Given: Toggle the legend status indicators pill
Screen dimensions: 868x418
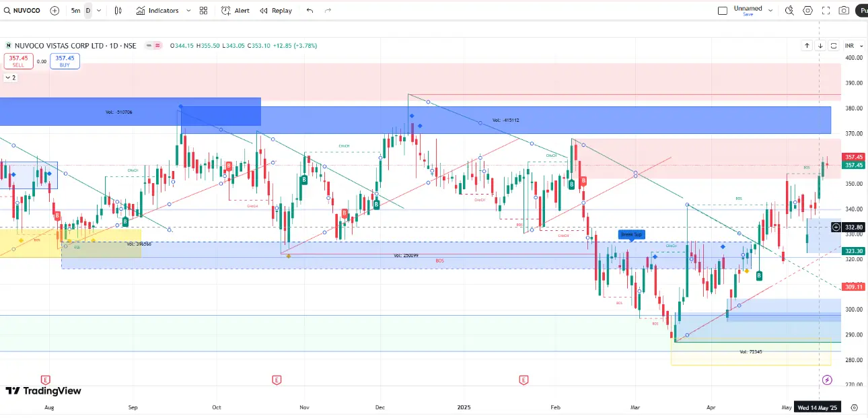Looking at the screenshot, I should click(x=153, y=46).
